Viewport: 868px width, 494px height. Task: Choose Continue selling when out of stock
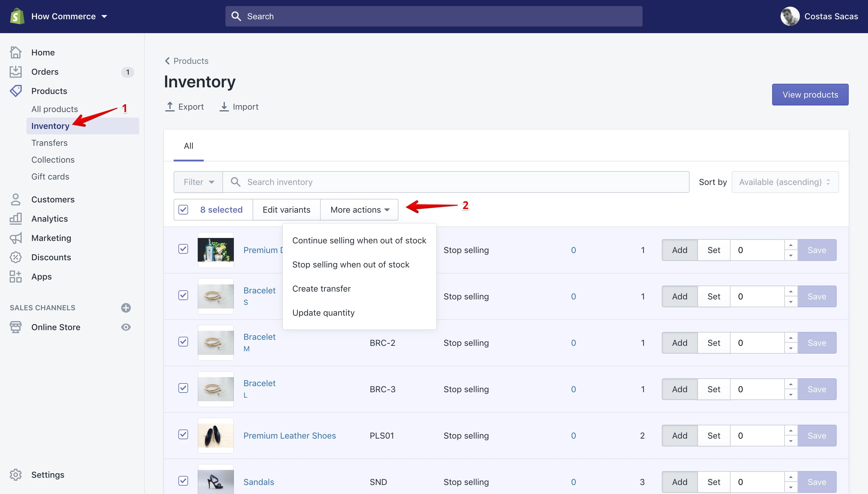coord(359,241)
